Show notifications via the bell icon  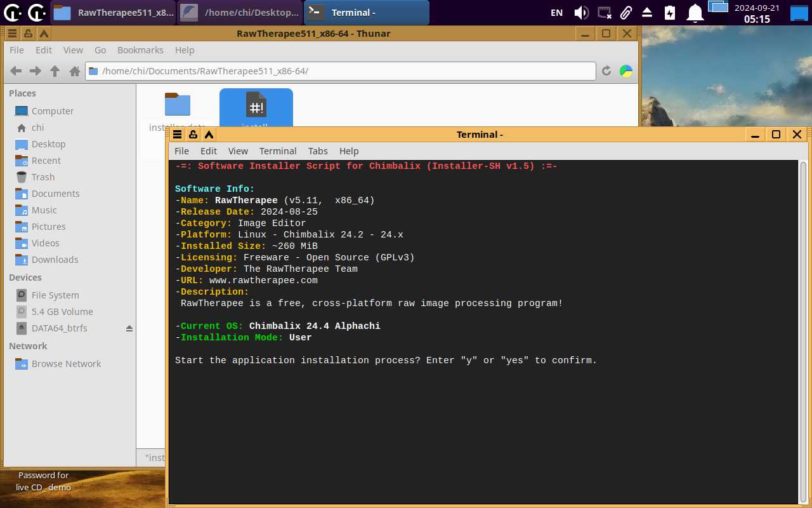696,13
